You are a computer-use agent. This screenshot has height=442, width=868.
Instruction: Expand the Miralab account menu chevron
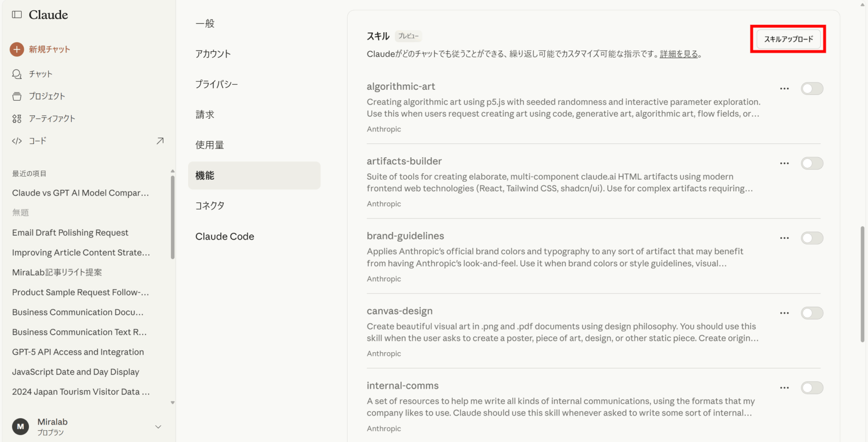pos(158,427)
